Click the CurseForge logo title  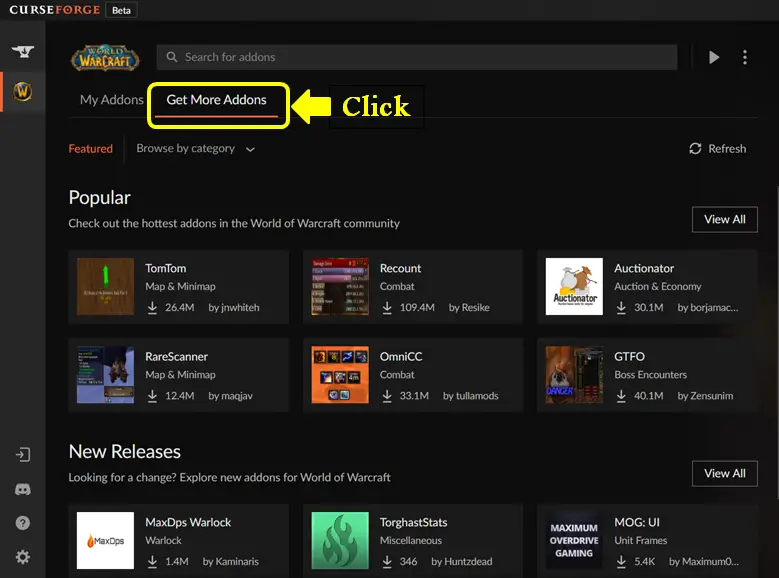pyautogui.click(x=54, y=10)
